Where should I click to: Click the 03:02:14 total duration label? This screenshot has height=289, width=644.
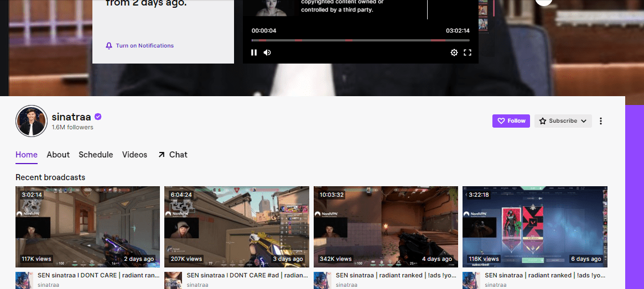(458, 31)
